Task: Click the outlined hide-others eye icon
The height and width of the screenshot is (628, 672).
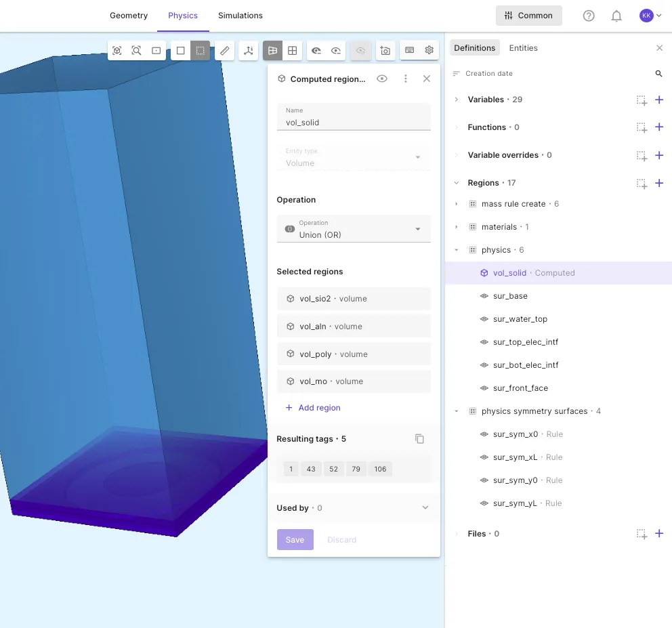Action: pos(336,51)
